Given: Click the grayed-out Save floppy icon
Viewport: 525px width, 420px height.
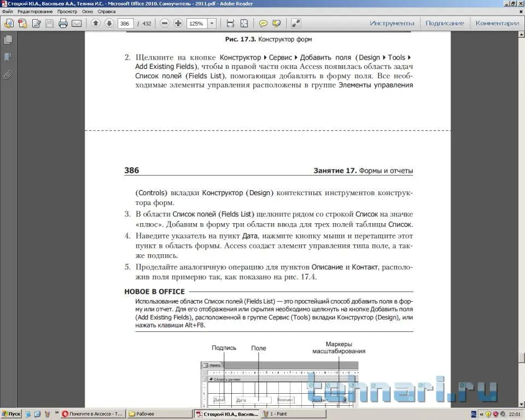Looking at the screenshot, I should point(50,24).
